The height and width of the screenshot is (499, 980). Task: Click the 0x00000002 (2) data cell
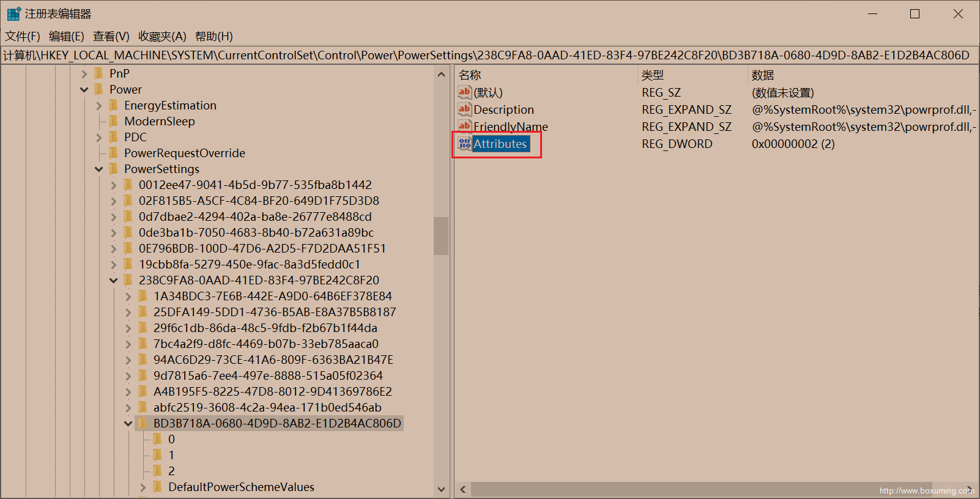tap(793, 144)
